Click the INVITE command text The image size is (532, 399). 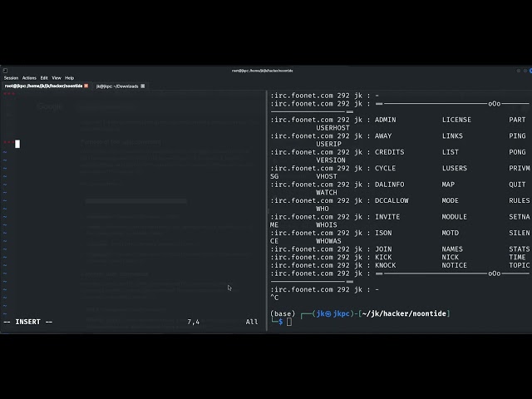387,217
